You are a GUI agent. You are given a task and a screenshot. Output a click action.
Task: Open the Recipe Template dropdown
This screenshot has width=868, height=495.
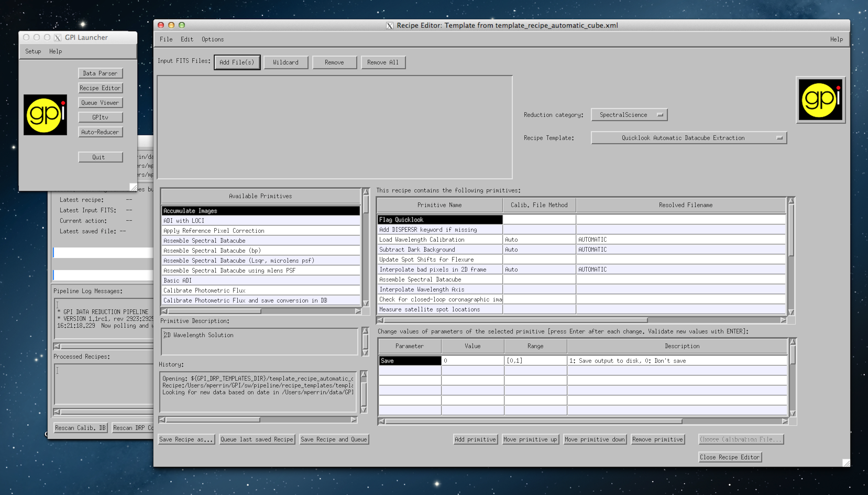pos(688,138)
